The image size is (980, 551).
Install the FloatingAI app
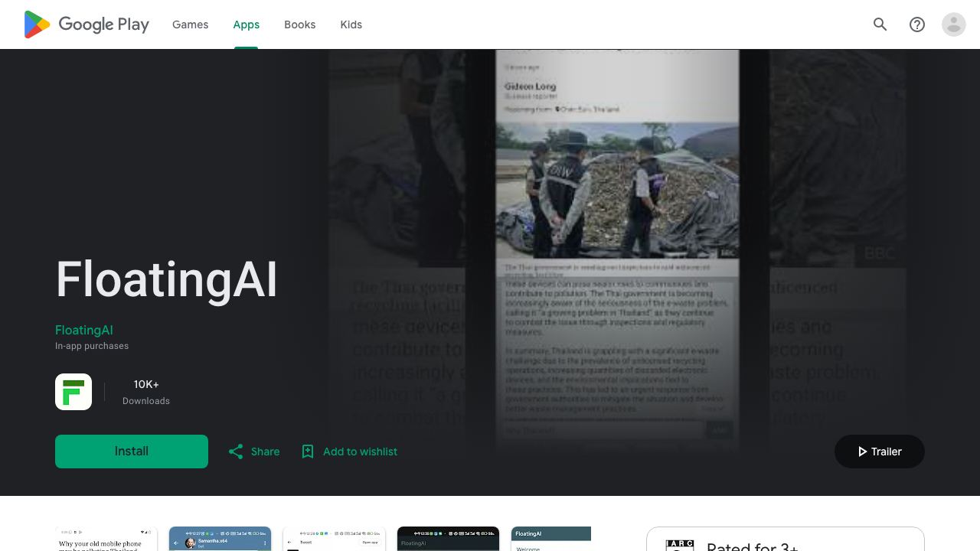pos(132,452)
